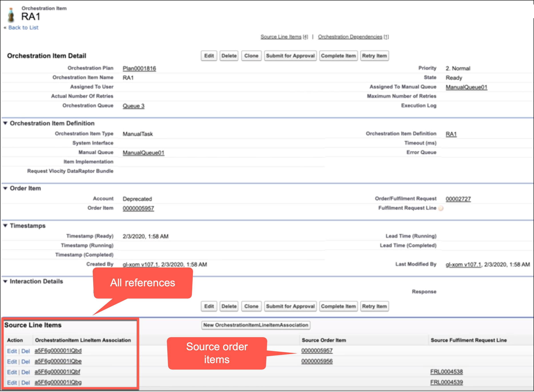Click the Retry Item button
Image resolution: width=534 pixels, height=392 pixels.
click(375, 55)
